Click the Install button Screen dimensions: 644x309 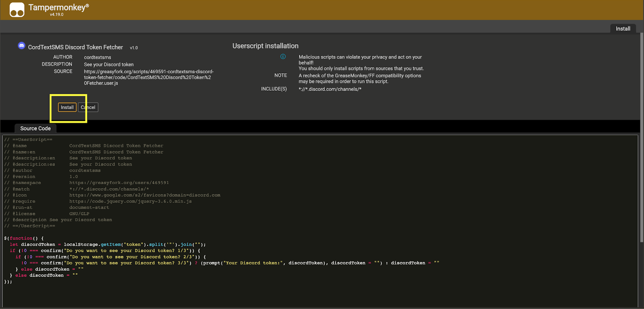coord(67,107)
